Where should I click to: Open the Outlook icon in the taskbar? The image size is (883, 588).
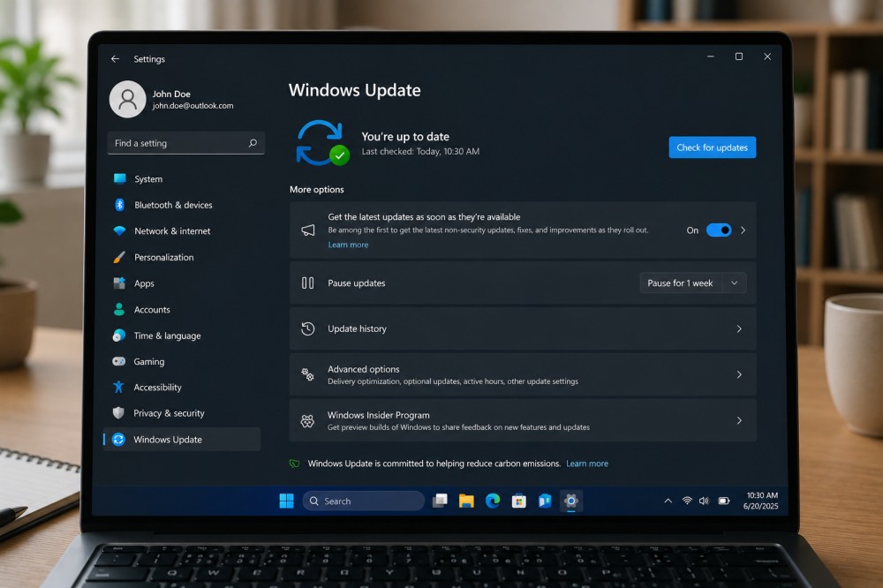click(x=545, y=501)
